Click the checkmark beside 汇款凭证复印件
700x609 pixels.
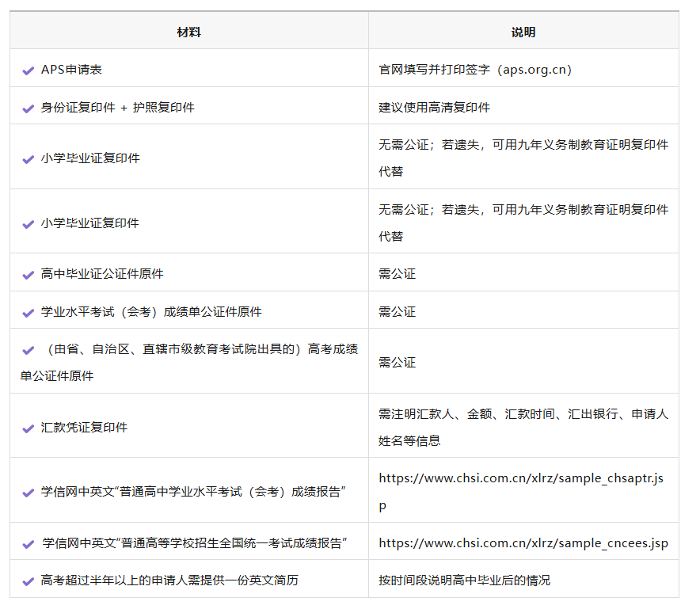(x=29, y=428)
